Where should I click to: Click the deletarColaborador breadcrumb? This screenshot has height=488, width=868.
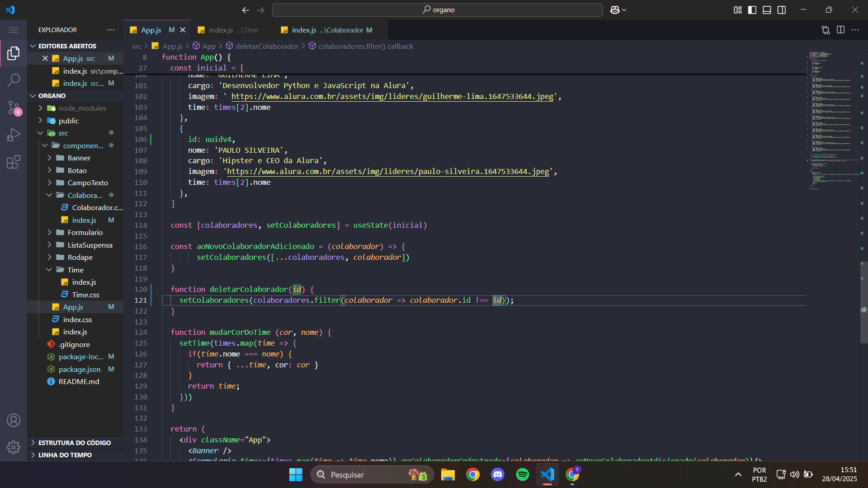point(267,46)
